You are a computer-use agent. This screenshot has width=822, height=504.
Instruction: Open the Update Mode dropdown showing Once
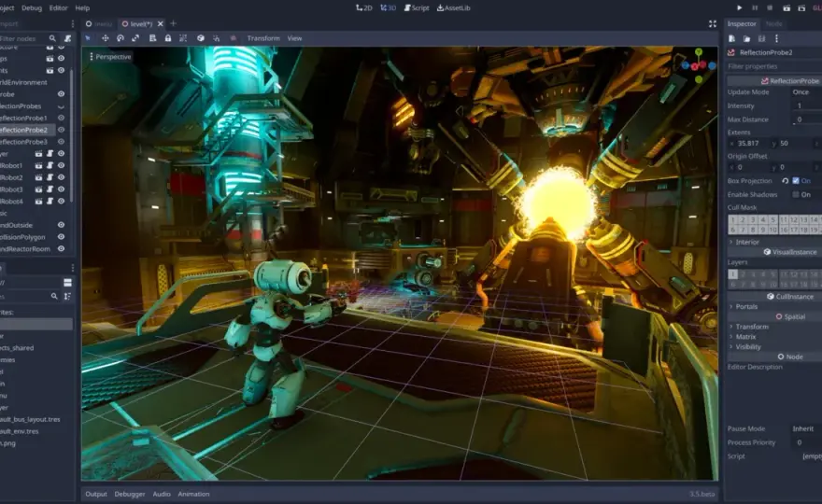coord(806,92)
